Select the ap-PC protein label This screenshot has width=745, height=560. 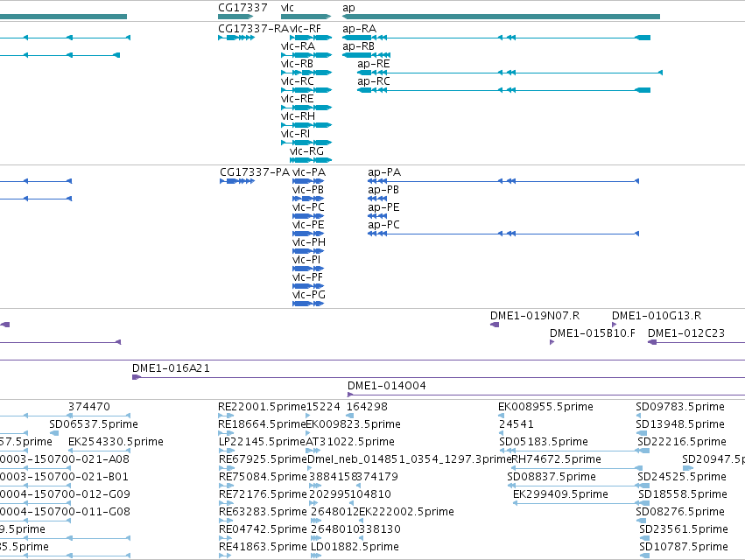pyautogui.click(x=383, y=225)
